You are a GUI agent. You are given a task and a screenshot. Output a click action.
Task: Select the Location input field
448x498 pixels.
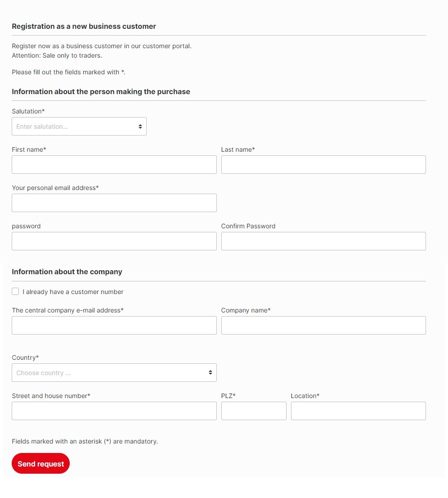click(x=358, y=411)
